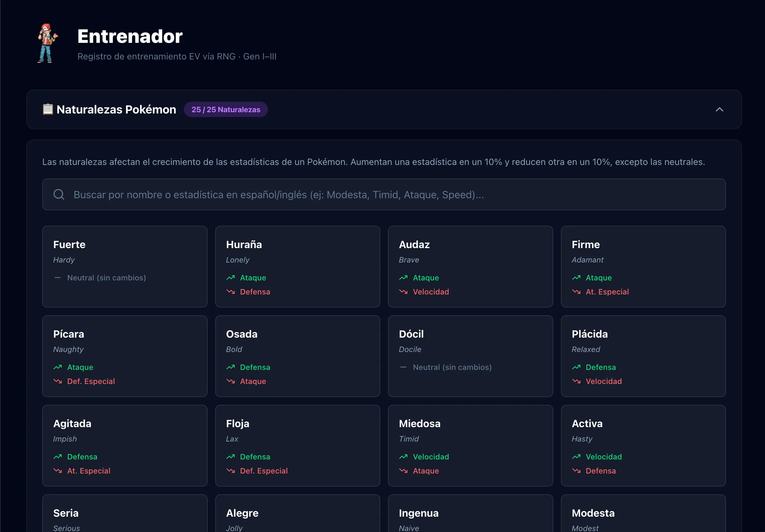Click the trainer sprite avatar
The height and width of the screenshot is (532, 765).
[48, 43]
